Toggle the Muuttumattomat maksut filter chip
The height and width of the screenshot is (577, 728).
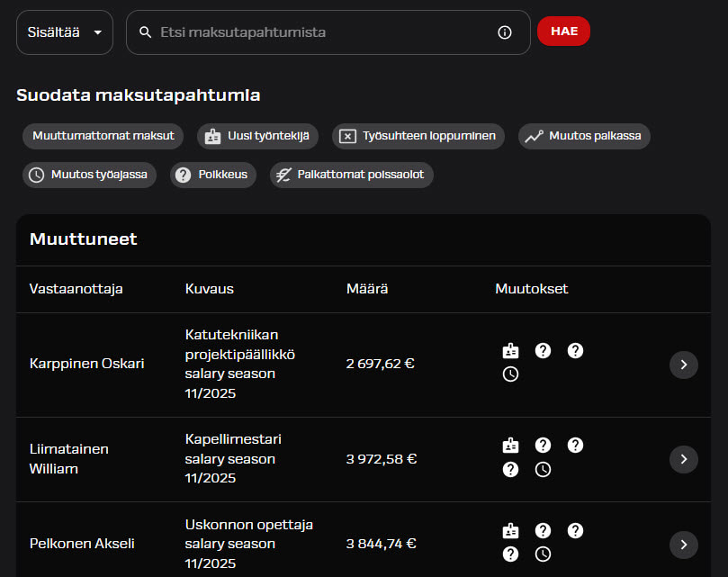point(103,136)
